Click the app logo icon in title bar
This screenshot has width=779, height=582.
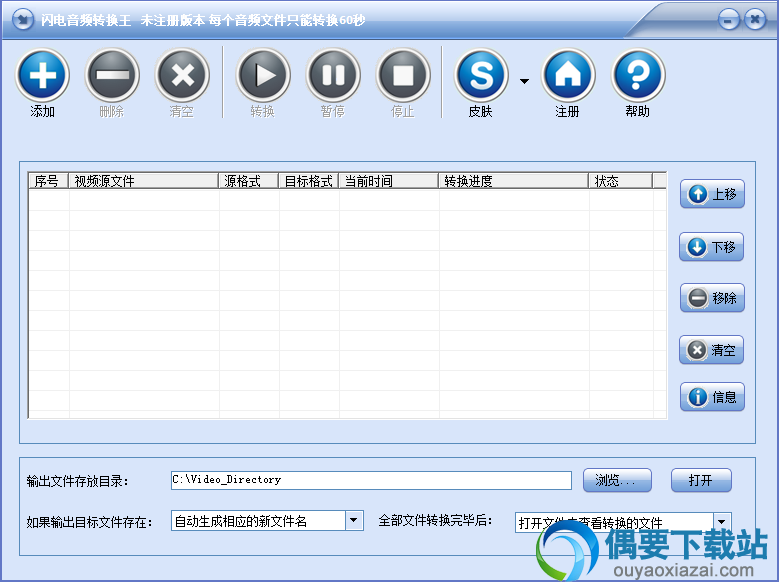tap(22, 20)
